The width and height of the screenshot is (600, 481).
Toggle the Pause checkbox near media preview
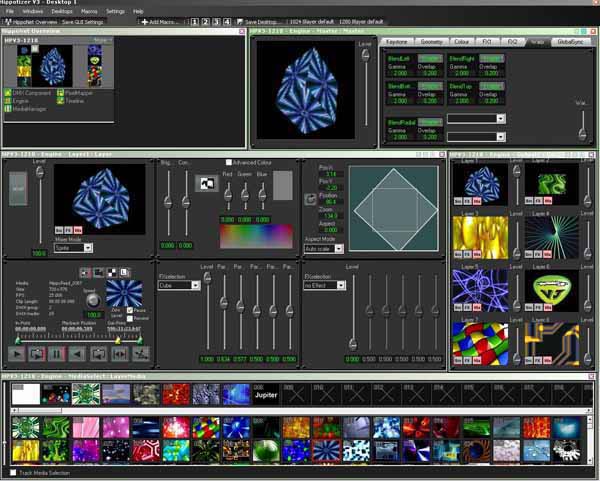(130, 310)
